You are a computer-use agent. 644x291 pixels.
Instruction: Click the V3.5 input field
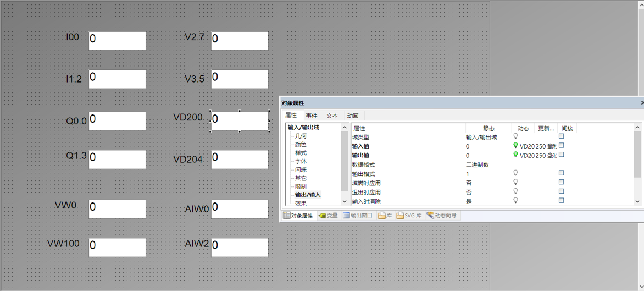(240, 79)
